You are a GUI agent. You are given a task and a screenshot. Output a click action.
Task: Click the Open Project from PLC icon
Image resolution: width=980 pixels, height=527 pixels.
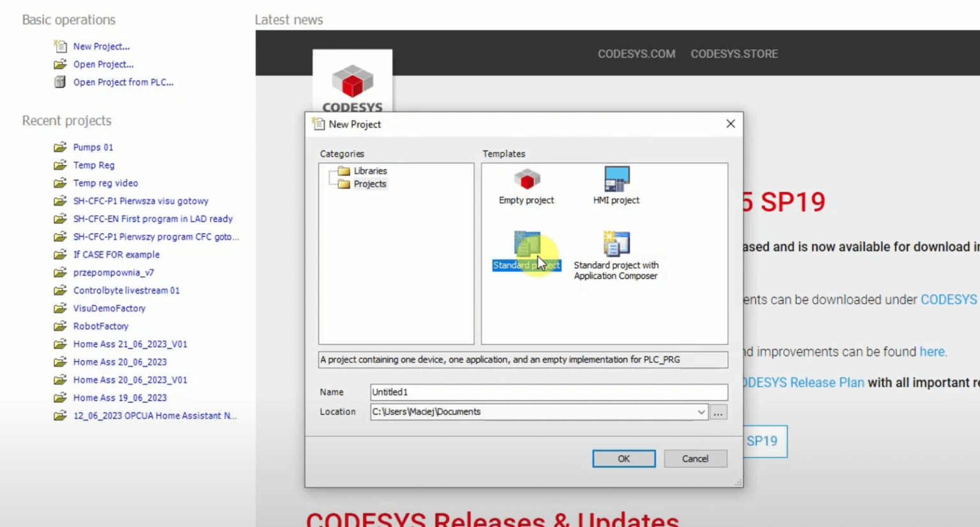point(60,82)
